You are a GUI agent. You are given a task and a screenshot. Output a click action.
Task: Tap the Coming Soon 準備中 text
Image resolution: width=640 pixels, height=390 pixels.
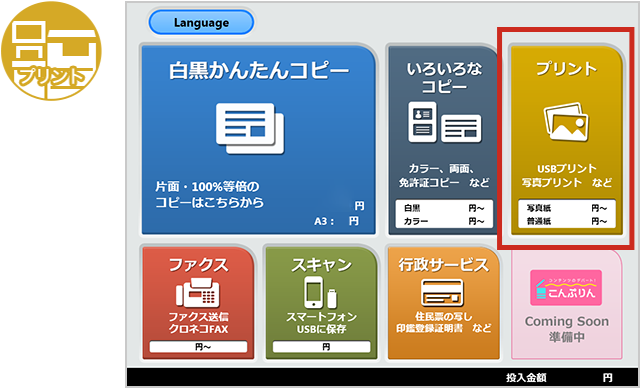tap(567, 329)
